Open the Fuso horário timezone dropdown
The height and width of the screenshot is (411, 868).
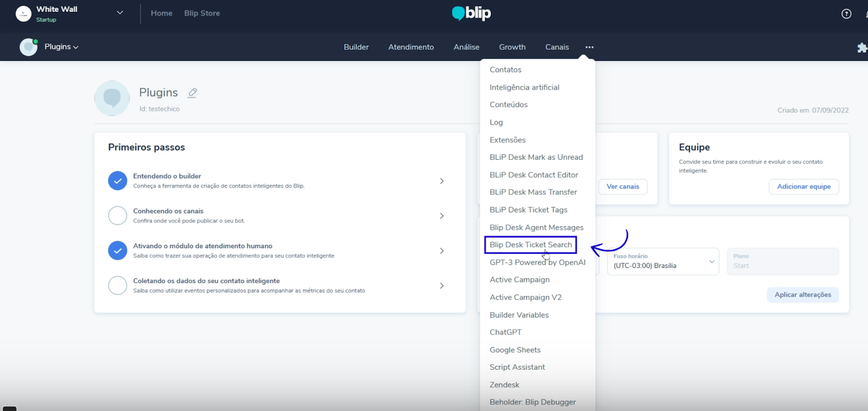tap(663, 261)
